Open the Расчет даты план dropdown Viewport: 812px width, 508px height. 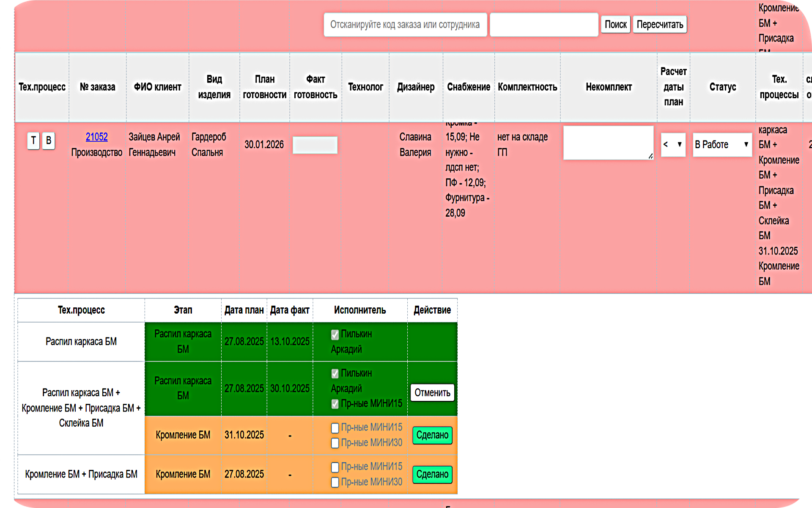click(673, 145)
